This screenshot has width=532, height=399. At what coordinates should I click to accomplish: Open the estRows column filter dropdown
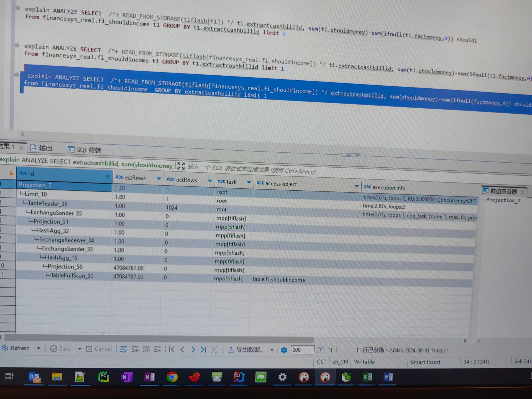click(159, 179)
